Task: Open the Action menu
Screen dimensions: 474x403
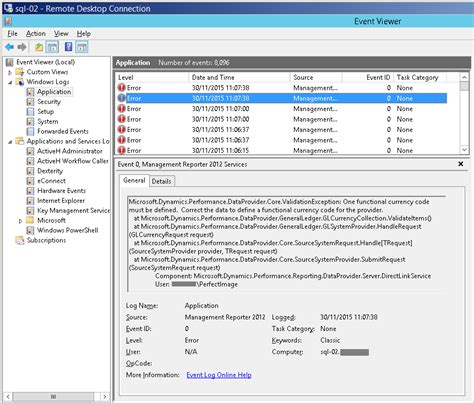Action: (36, 34)
